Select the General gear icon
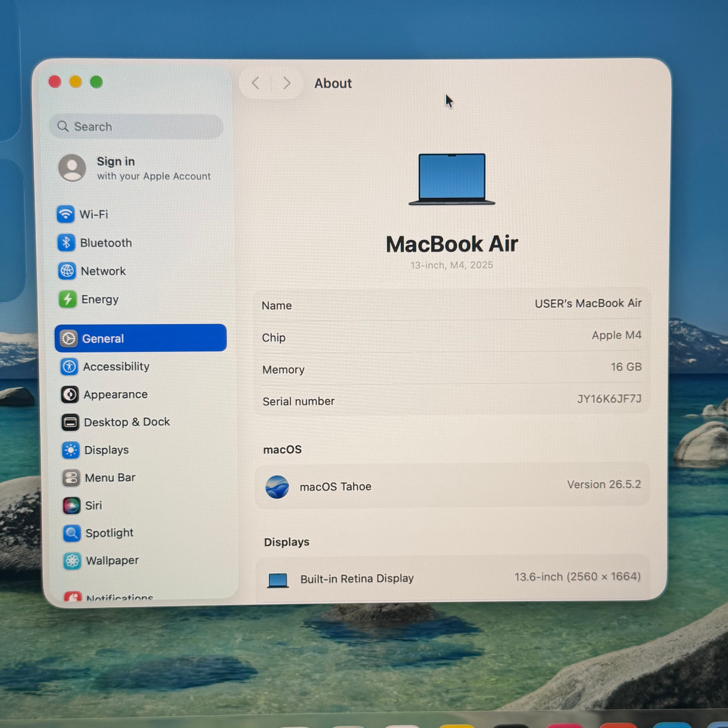728x728 pixels. tap(69, 338)
